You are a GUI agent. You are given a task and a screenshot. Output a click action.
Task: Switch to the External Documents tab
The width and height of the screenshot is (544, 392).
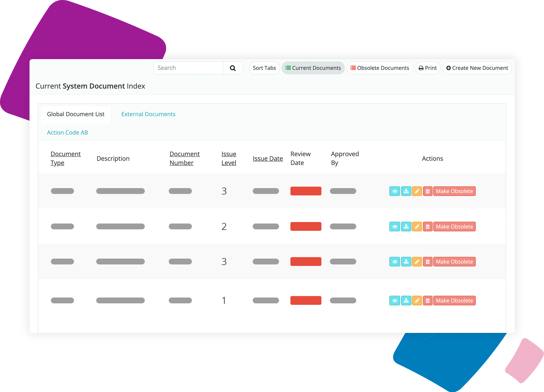[148, 114]
